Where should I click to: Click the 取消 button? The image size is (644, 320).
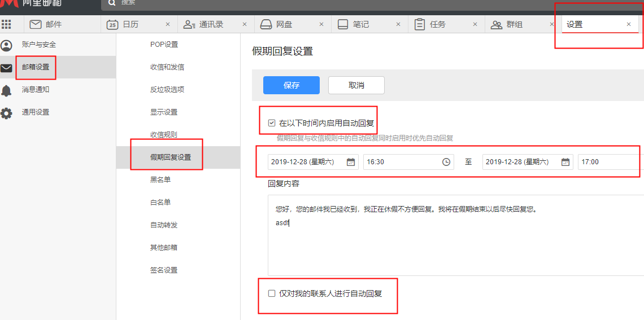(356, 85)
